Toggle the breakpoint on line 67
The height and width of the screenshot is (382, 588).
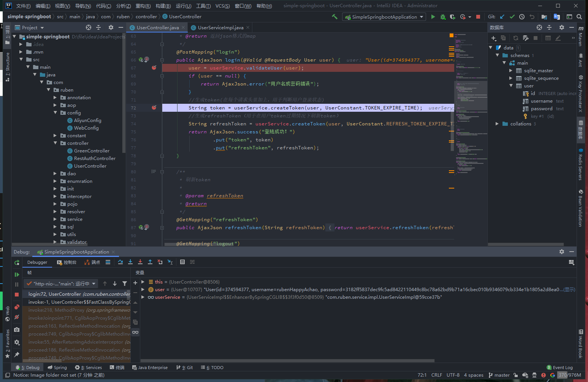coord(154,68)
